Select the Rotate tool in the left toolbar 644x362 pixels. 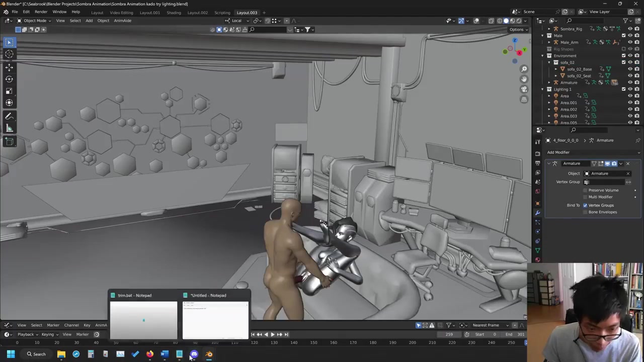(9, 79)
